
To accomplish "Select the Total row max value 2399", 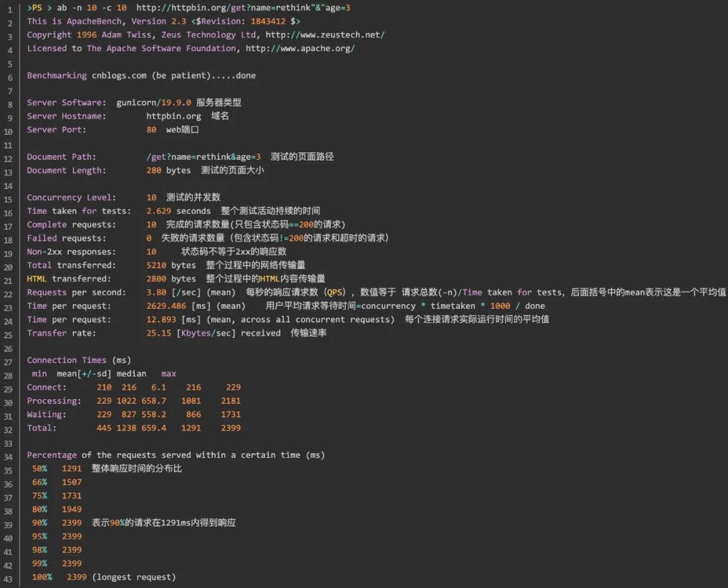I will pos(231,428).
